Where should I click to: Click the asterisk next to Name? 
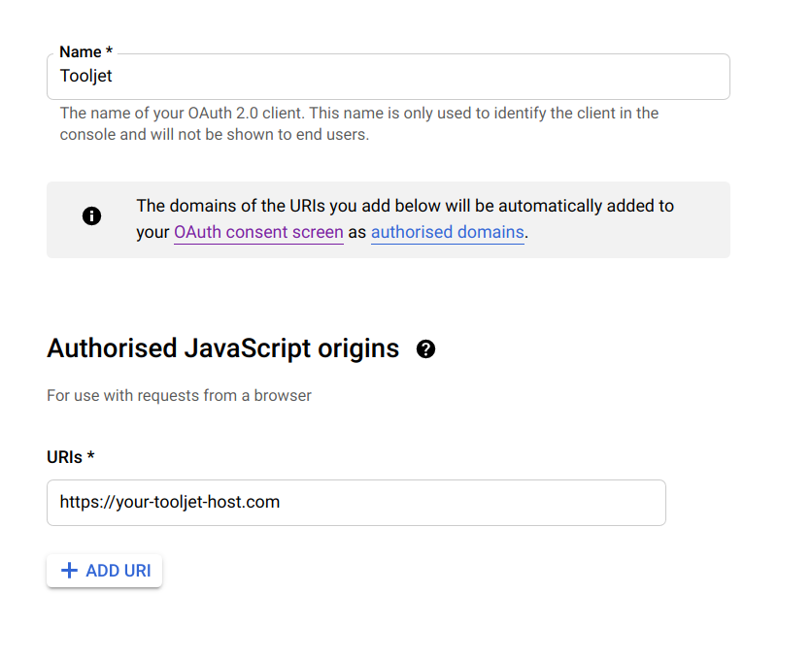(x=110, y=52)
